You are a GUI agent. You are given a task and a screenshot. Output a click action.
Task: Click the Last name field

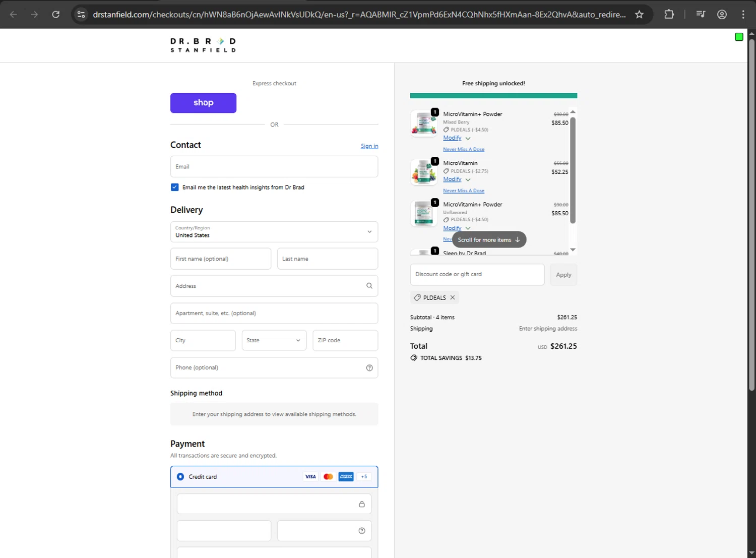point(328,259)
